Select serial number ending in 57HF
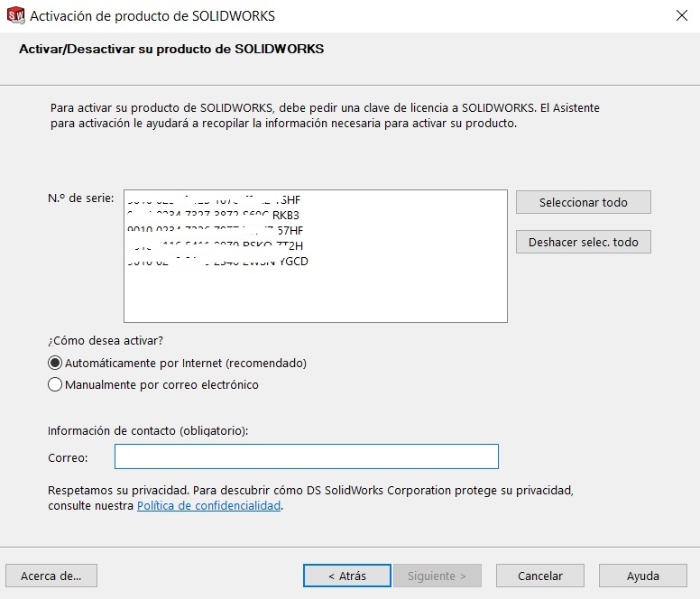 pos(216,230)
